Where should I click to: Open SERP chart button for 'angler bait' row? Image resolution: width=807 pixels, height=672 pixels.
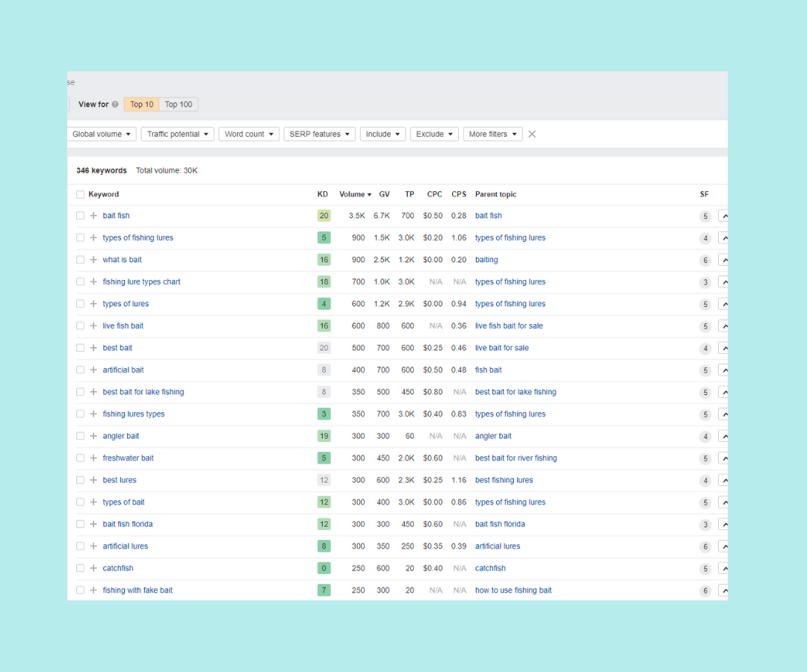click(723, 437)
